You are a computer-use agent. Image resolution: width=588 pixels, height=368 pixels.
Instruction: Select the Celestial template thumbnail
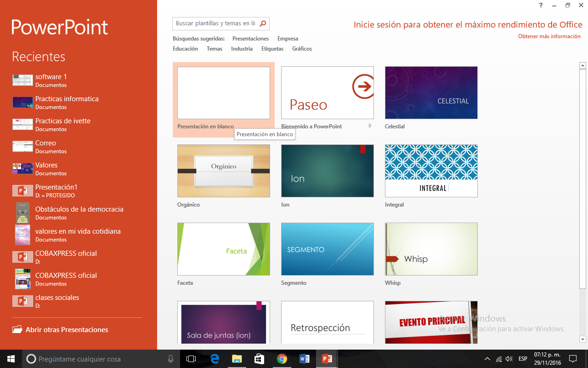tap(431, 92)
